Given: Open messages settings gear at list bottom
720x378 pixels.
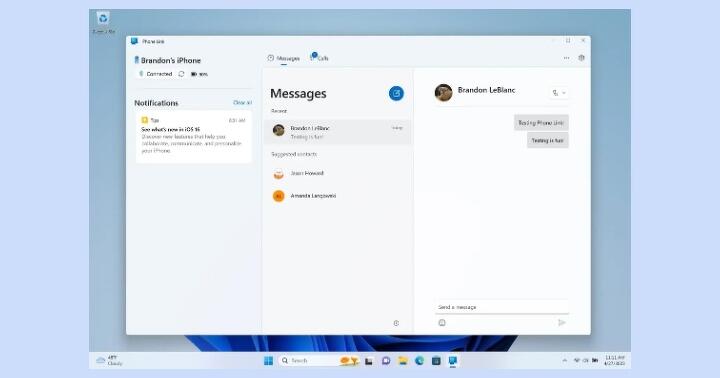Looking at the screenshot, I should point(396,323).
